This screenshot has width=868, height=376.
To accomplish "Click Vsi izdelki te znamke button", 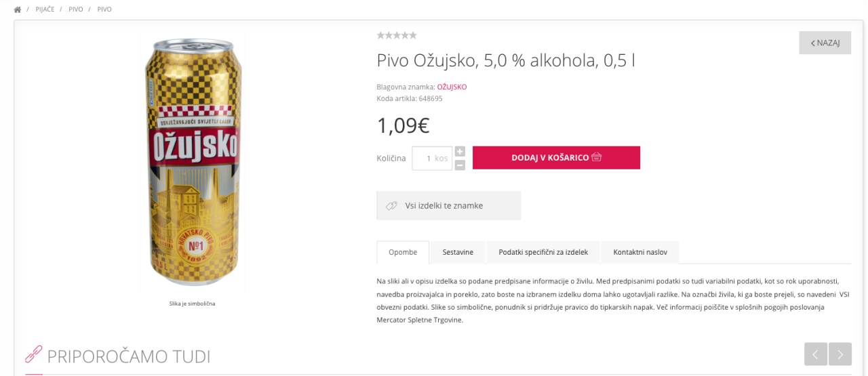I will pos(448,206).
